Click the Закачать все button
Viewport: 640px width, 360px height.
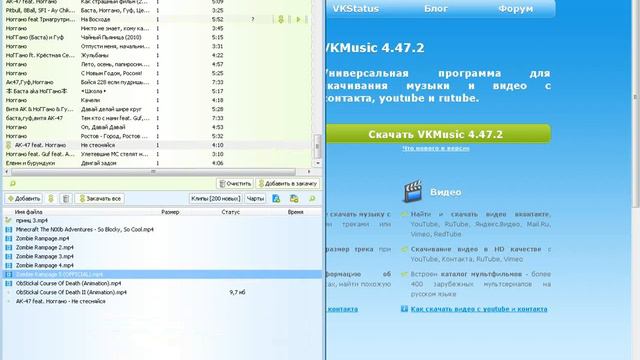coord(100,199)
